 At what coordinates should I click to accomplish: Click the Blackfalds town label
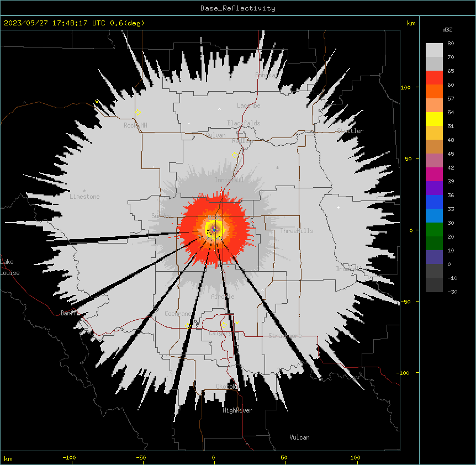click(244, 123)
